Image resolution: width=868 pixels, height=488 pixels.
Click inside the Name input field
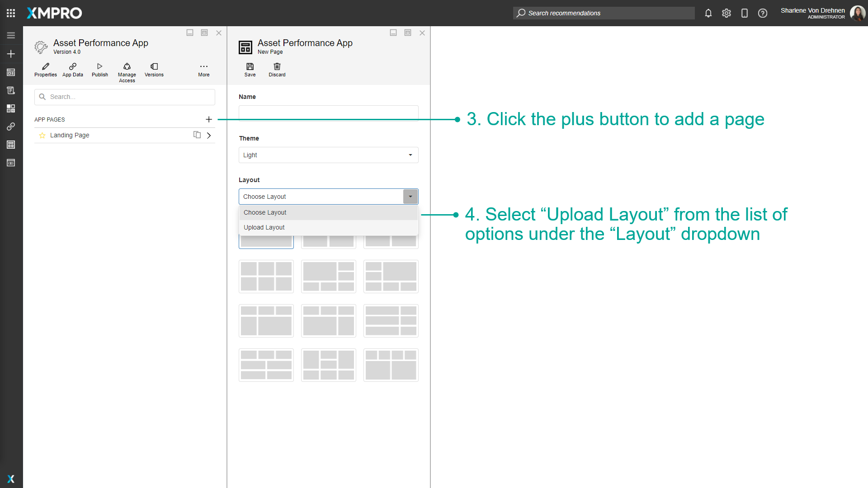329,113
